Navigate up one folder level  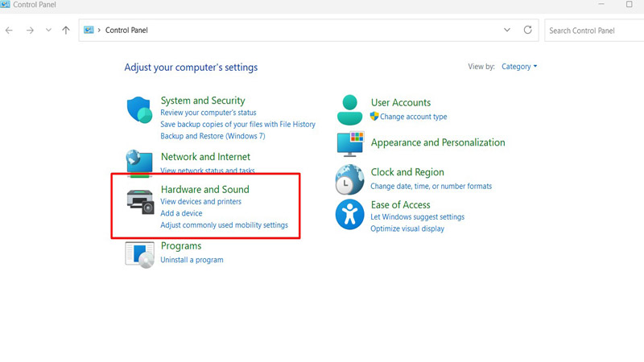pyautogui.click(x=66, y=31)
